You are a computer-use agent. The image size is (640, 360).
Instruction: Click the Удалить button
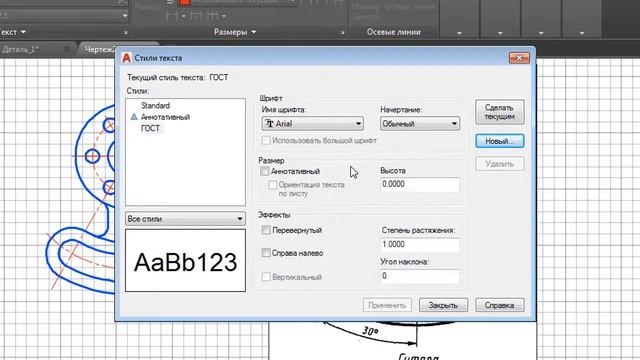(500, 164)
